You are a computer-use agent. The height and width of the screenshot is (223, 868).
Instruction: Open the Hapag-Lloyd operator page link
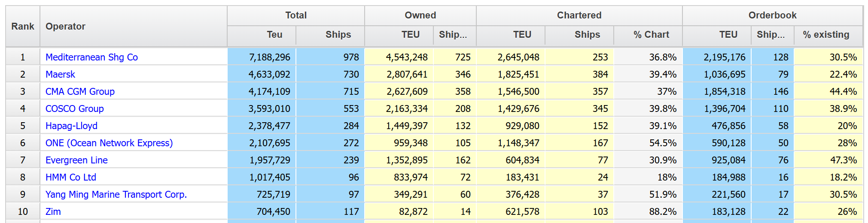click(x=71, y=126)
